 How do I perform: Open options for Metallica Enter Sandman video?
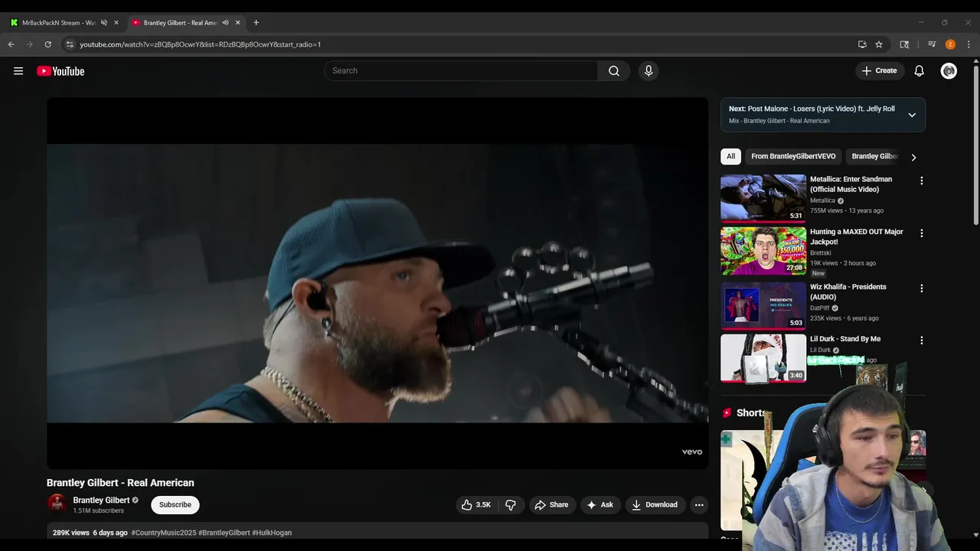click(922, 181)
